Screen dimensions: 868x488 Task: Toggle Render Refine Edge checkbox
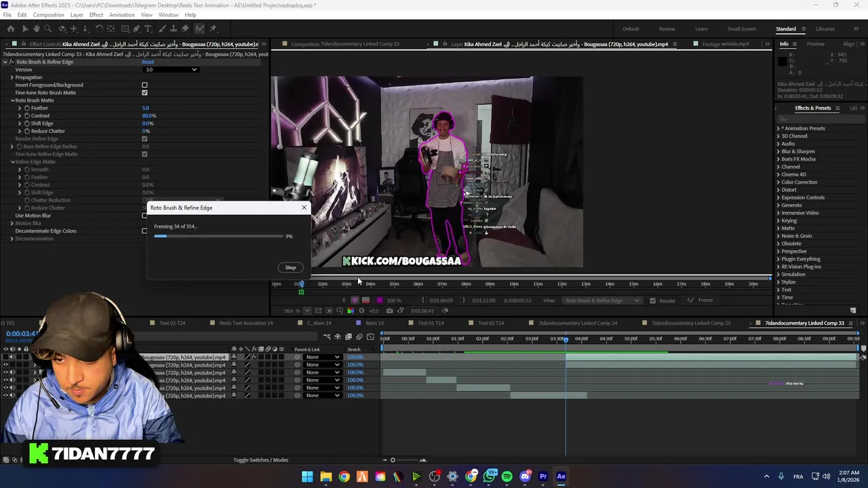[144, 139]
